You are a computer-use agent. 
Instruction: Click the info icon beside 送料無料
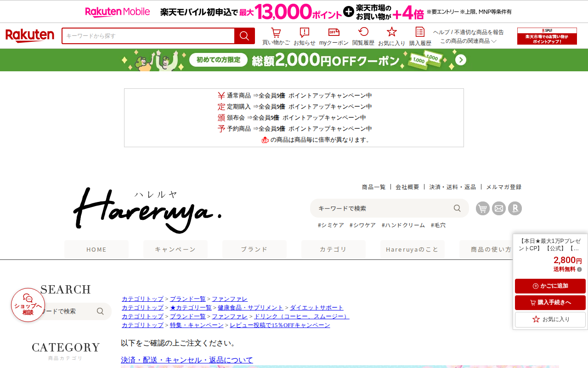(x=579, y=270)
